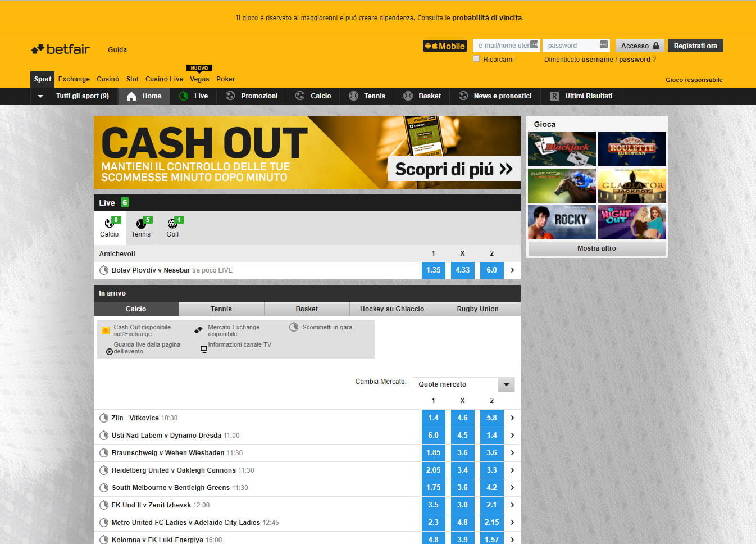
Task: Click clock icon beside Metro United FC Ladies
Action: (x=104, y=523)
